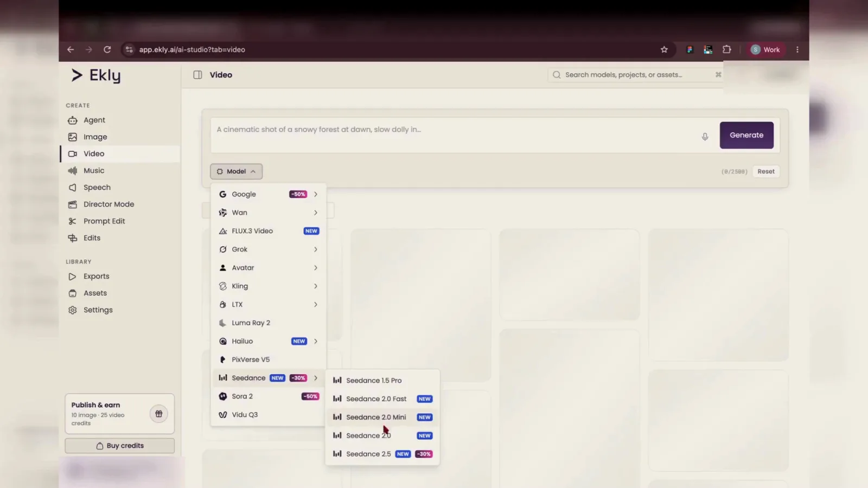
Task: Click the browser forward arrow
Action: (x=89, y=49)
